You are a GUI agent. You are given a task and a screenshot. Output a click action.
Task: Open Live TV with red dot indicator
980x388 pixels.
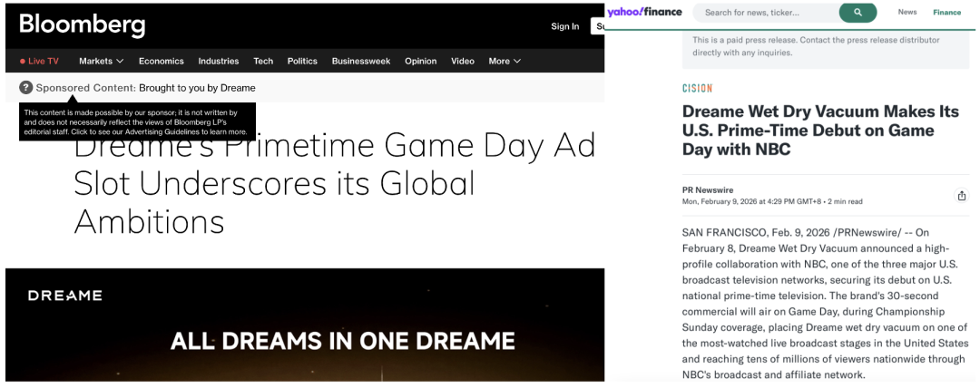39,61
